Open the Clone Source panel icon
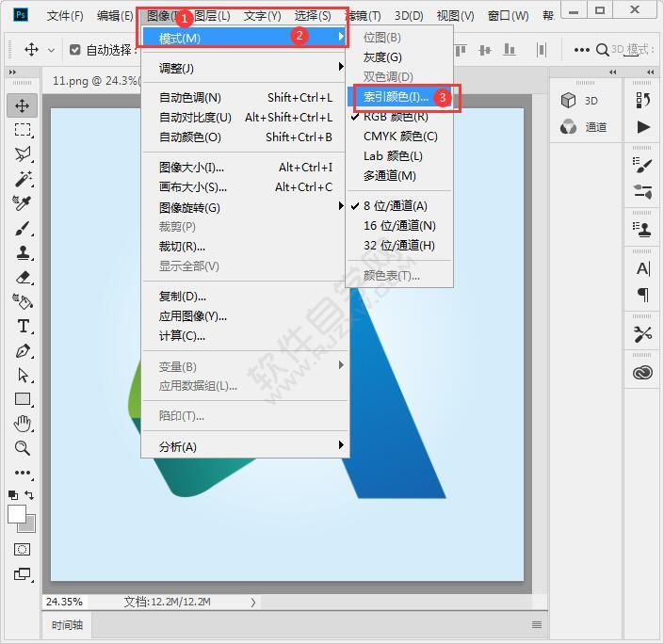The image size is (664, 644). click(x=642, y=230)
